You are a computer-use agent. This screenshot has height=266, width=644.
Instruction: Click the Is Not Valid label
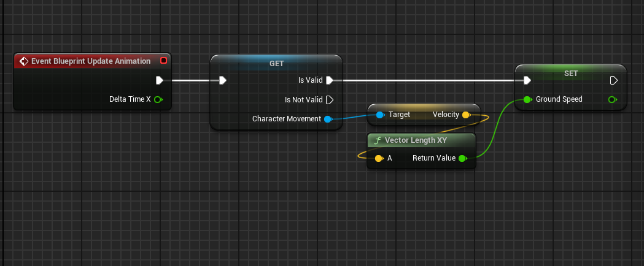coord(304,99)
